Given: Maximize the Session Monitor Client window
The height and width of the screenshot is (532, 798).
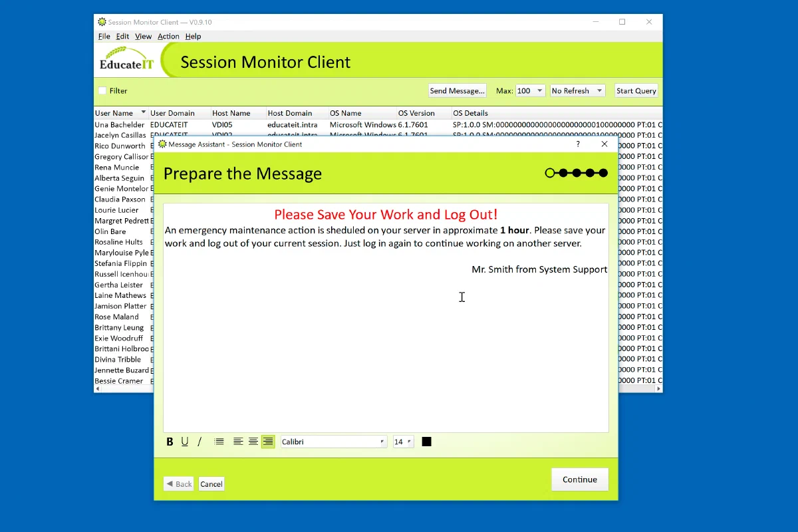Looking at the screenshot, I should [622, 22].
